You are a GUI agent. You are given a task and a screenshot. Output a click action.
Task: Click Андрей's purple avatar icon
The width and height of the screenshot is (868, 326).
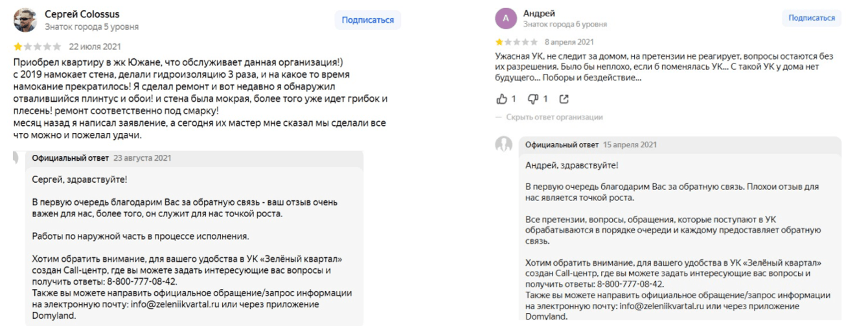506,19
